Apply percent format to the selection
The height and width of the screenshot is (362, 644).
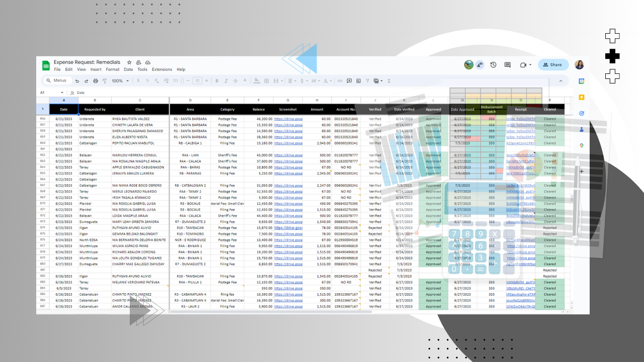[147, 80]
